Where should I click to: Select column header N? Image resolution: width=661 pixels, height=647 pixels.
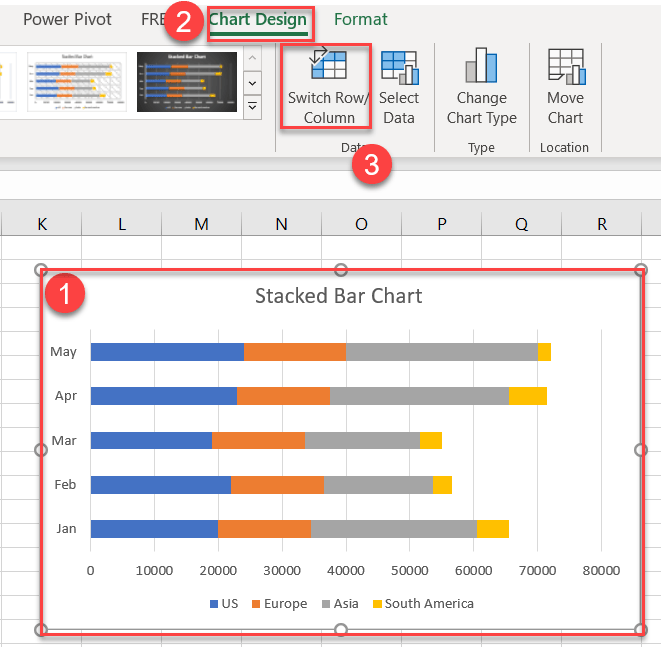(x=281, y=225)
